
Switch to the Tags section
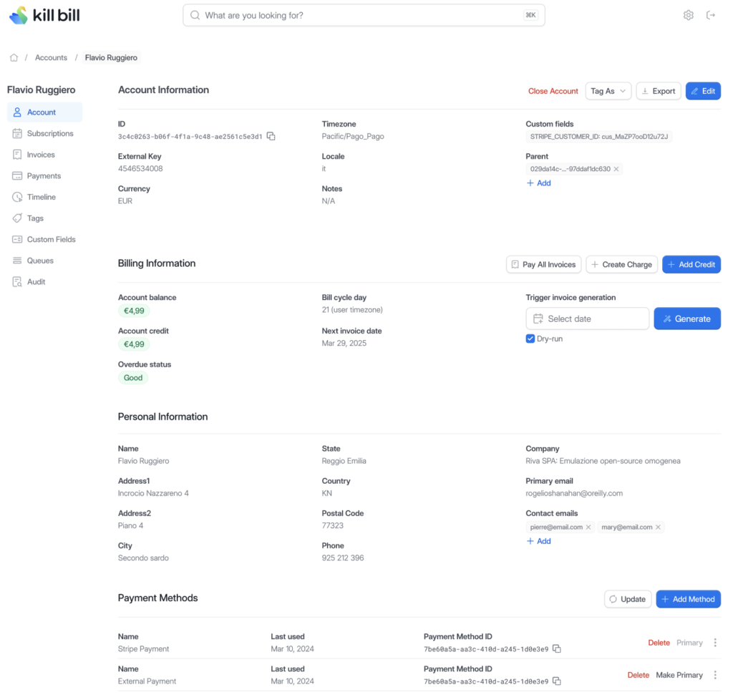(33, 218)
